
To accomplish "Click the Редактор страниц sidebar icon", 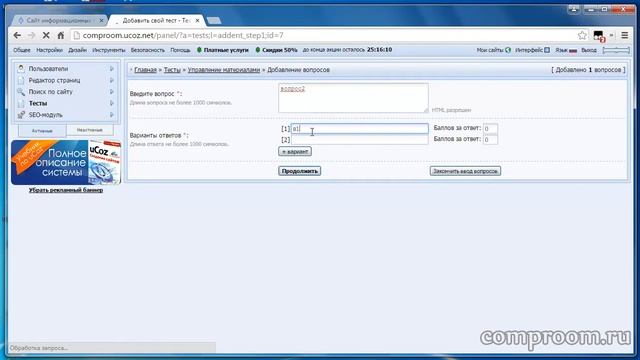I will (x=21, y=80).
